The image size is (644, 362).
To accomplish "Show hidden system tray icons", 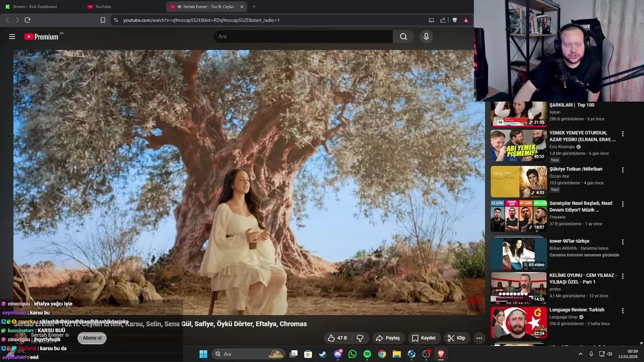I will 580,354.
